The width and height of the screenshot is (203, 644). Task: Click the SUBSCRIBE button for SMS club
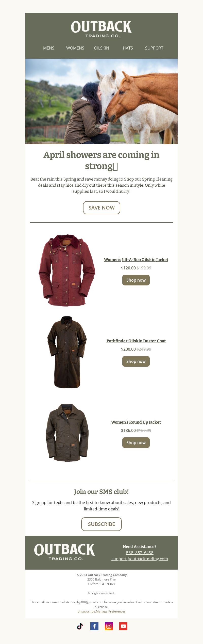[101, 524]
